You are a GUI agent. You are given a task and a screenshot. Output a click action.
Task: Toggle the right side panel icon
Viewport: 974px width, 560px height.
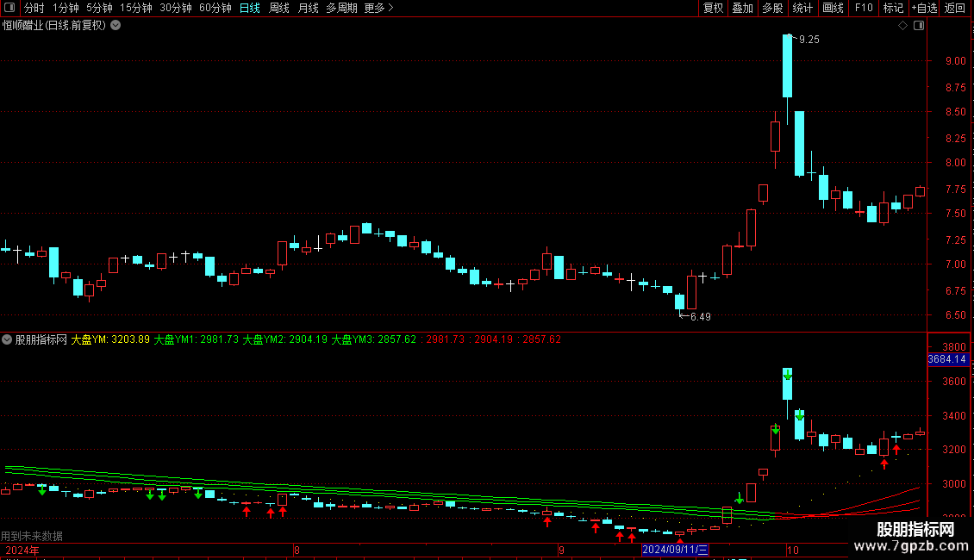(x=919, y=26)
